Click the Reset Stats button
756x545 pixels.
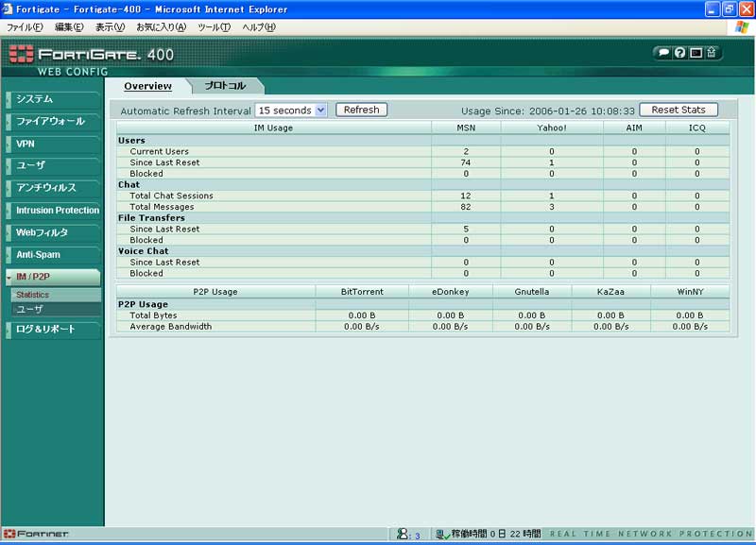tap(679, 110)
